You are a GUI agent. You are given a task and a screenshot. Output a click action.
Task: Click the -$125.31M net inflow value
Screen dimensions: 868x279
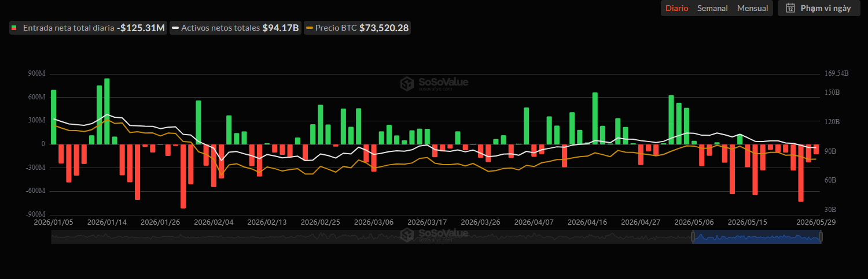coord(141,28)
